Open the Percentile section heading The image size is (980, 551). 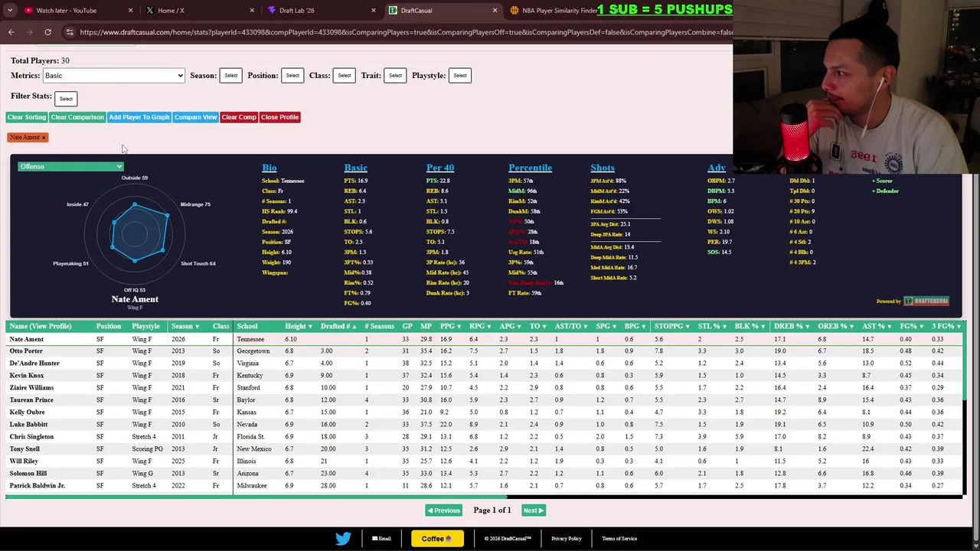(530, 168)
